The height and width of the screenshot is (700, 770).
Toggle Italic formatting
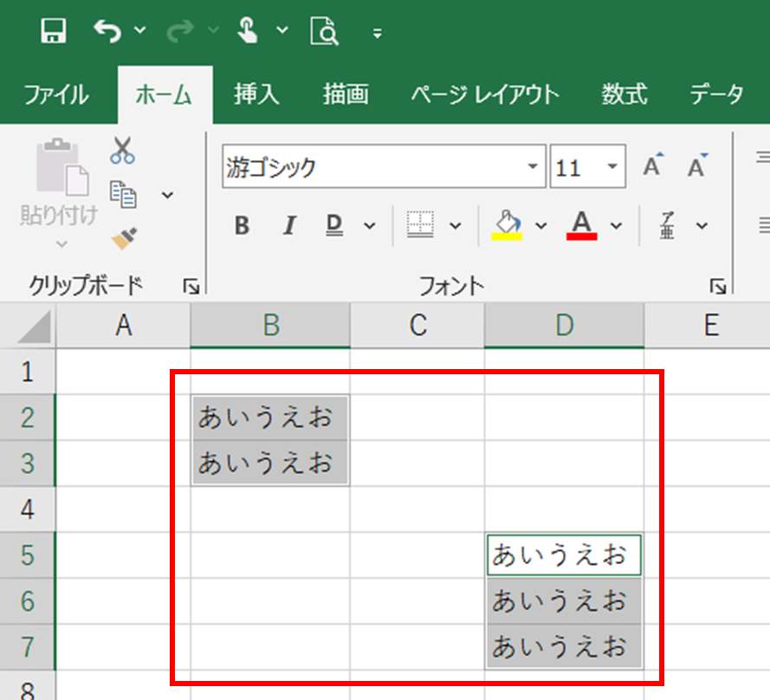coord(289,226)
